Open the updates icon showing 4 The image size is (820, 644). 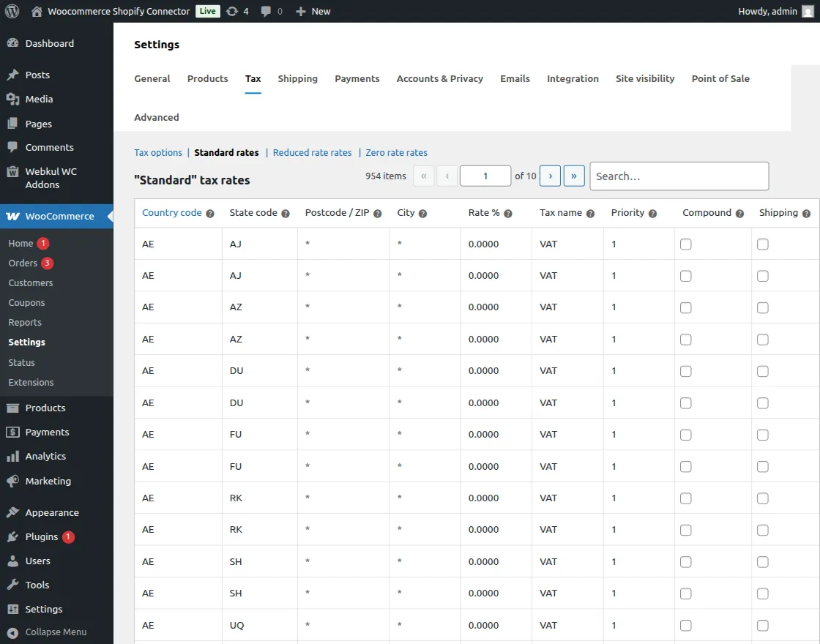[232, 11]
